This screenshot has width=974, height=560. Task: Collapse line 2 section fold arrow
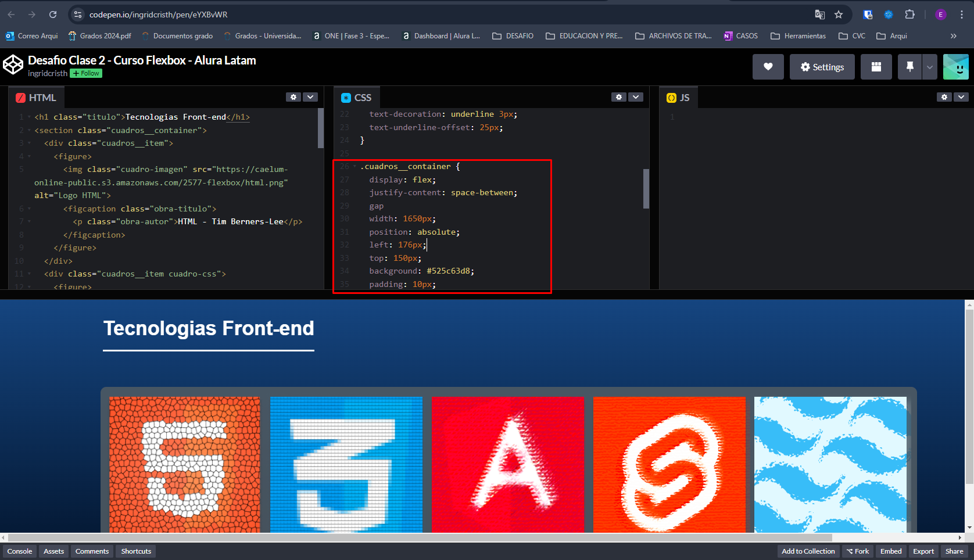point(29,130)
